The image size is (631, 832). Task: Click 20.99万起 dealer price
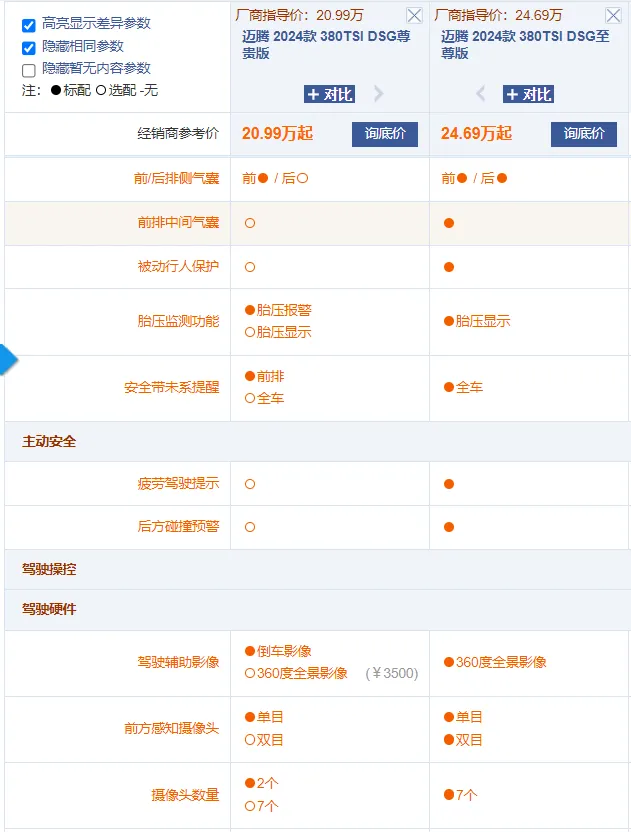pyautogui.click(x=277, y=133)
